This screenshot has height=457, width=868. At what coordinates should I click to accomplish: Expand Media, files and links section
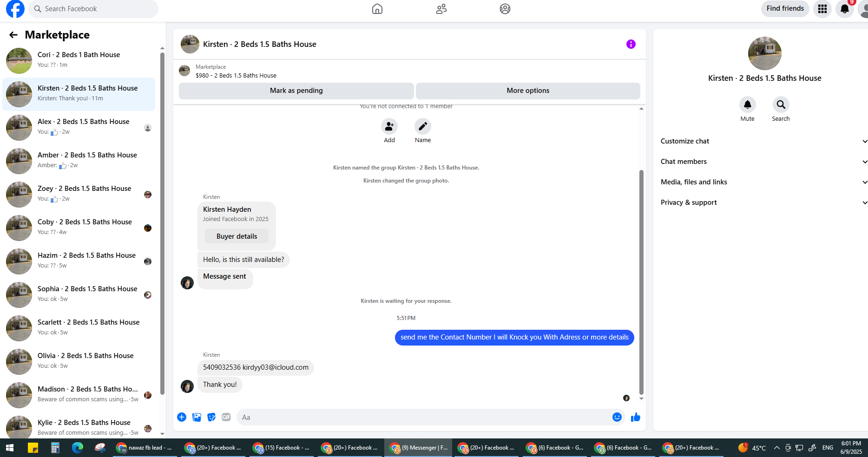tap(764, 182)
